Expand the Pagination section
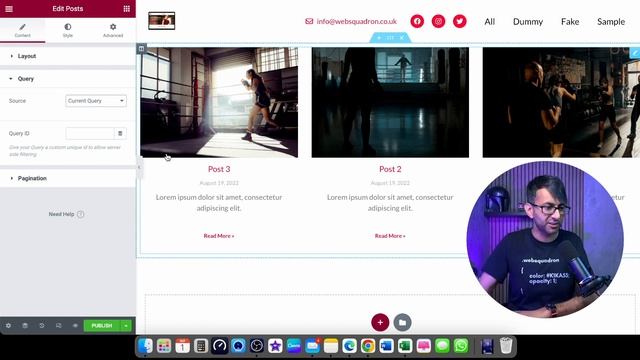This screenshot has width=640, height=360. point(68,178)
